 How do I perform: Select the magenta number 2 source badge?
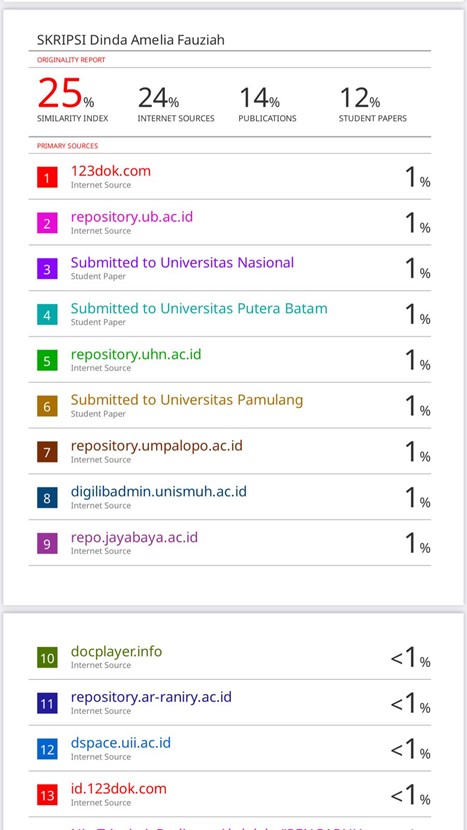tap(47, 223)
